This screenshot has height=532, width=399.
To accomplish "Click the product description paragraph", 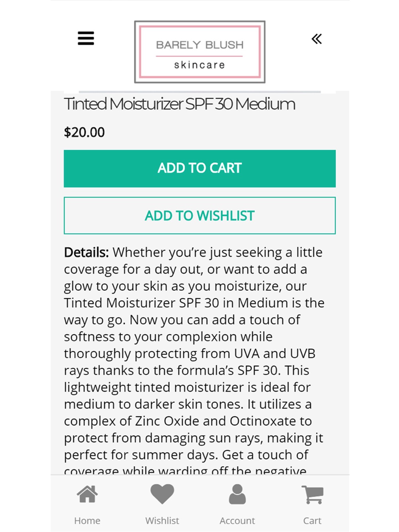I will tap(194, 360).
